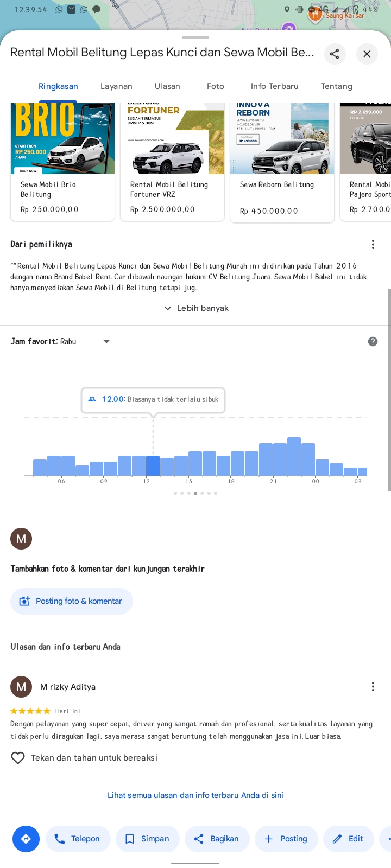The image size is (391, 868).
Task: Open M rizky Aditya reviewer name
Action: click(68, 687)
